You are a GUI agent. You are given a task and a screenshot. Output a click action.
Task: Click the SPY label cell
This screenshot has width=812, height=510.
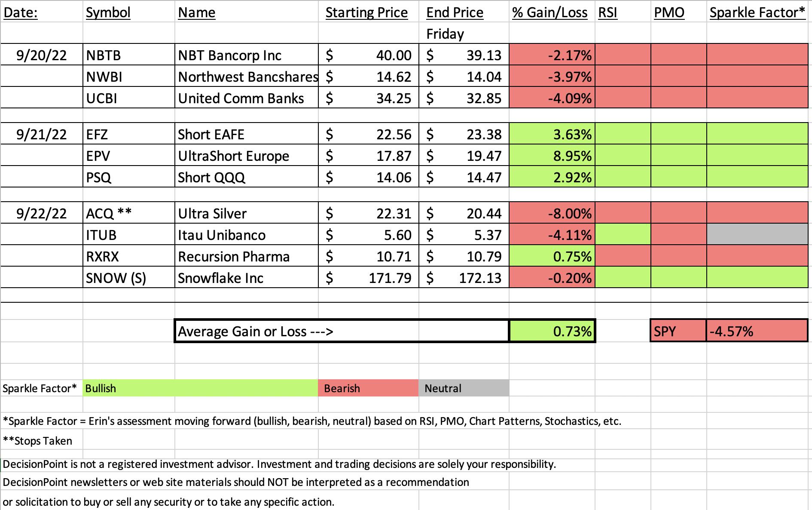point(678,331)
